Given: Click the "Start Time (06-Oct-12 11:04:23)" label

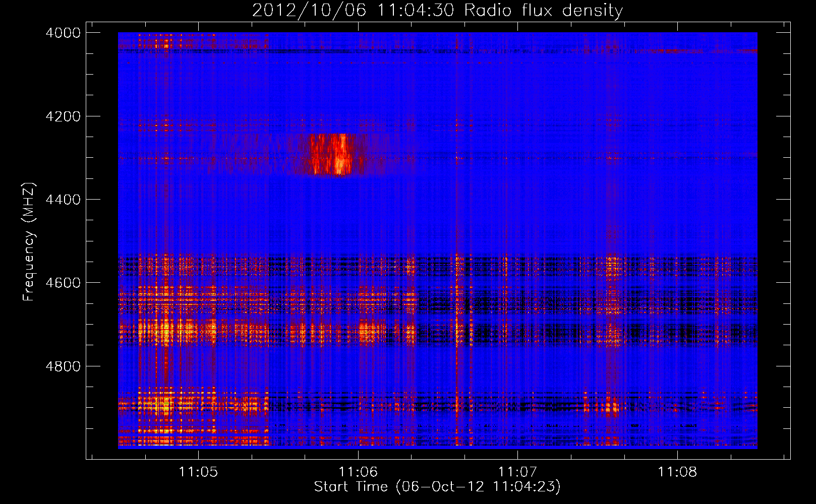Looking at the screenshot, I should pos(437,487).
